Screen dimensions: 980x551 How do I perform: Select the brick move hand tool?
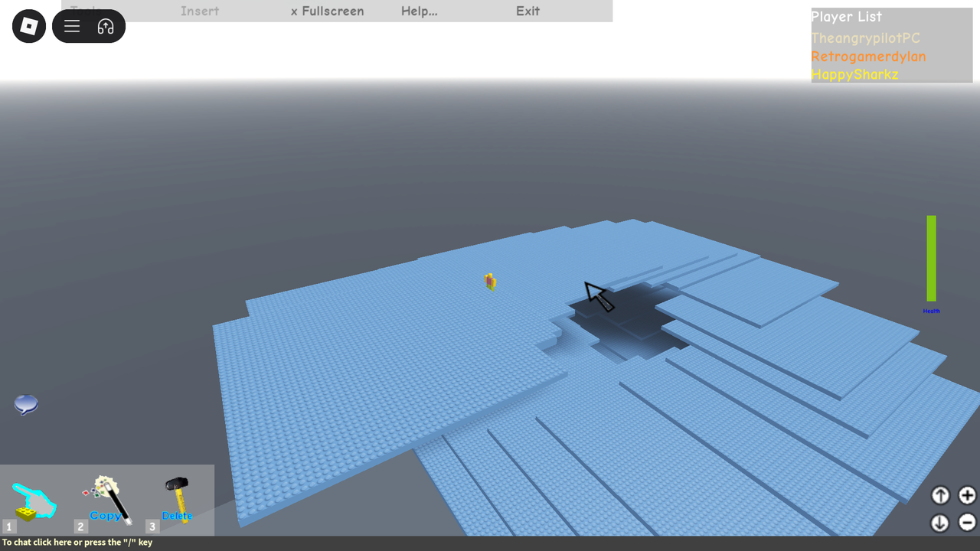pyautogui.click(x=34, y=501)
